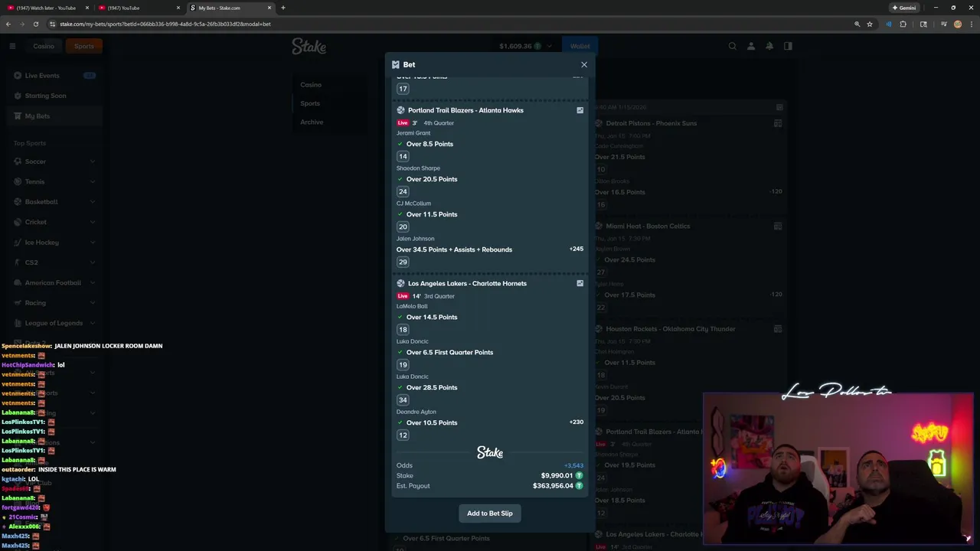This screenshot has height=551, width=980.
Task: Open the user profile icon in Stake header
Action: click(x=751, y=46)
